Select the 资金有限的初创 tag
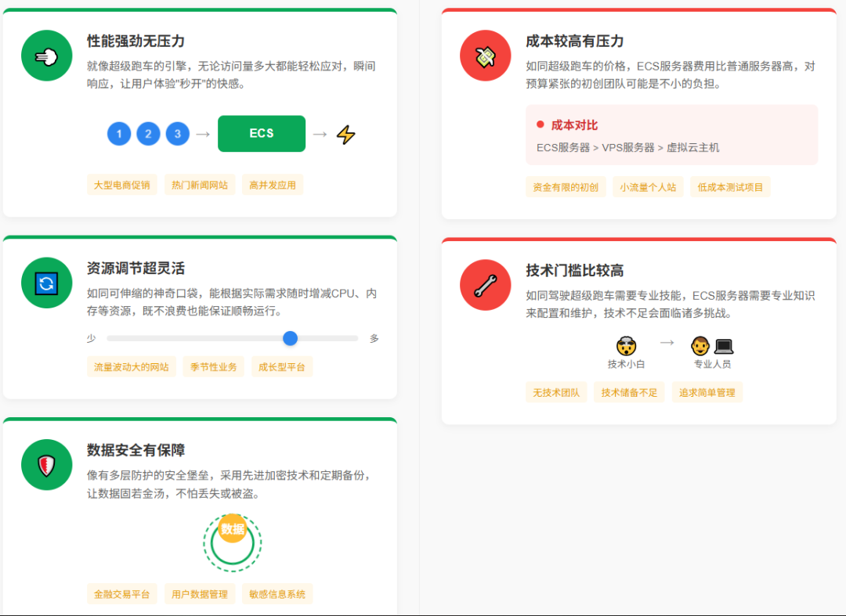The height and width of the screenshot is (616, 846). click(x=566, y=187)
